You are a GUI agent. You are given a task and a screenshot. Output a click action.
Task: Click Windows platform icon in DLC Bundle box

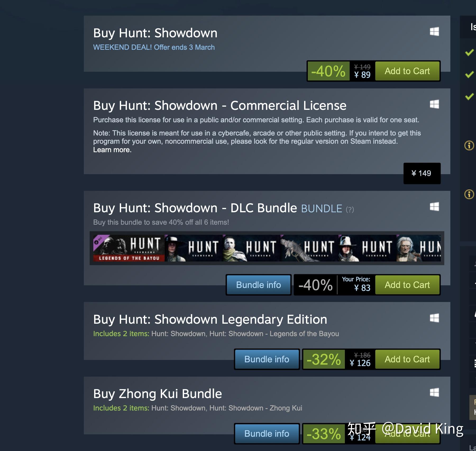[x=434, y=206]
